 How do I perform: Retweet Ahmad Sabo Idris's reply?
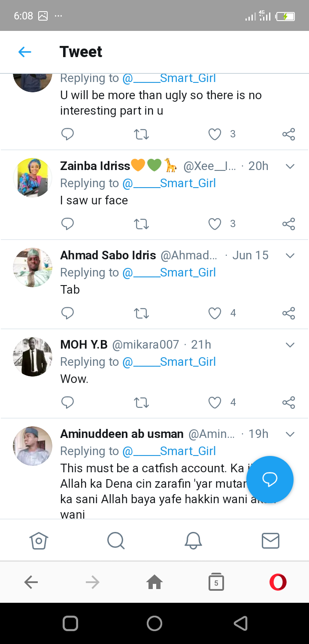tap(141, 313)
